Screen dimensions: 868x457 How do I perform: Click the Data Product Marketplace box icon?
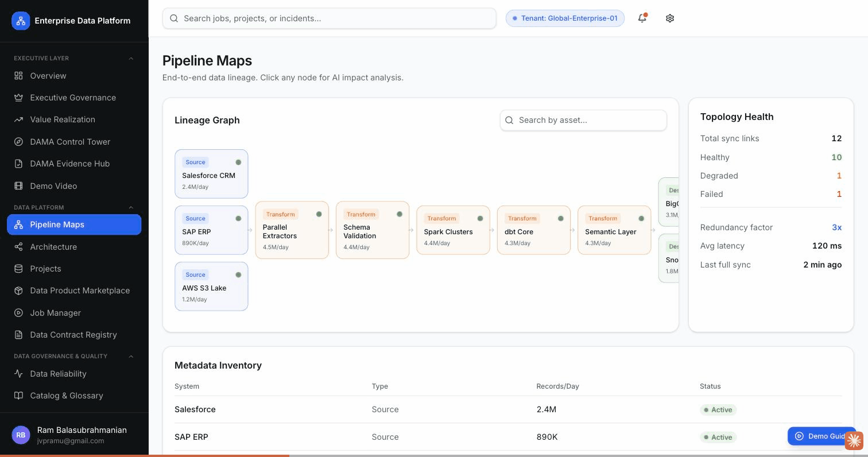click(18, 291)
